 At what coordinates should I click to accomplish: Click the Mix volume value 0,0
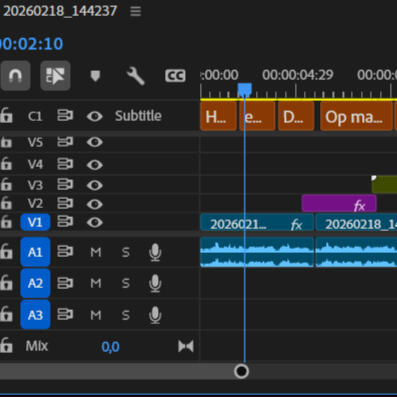click(110, 347)
